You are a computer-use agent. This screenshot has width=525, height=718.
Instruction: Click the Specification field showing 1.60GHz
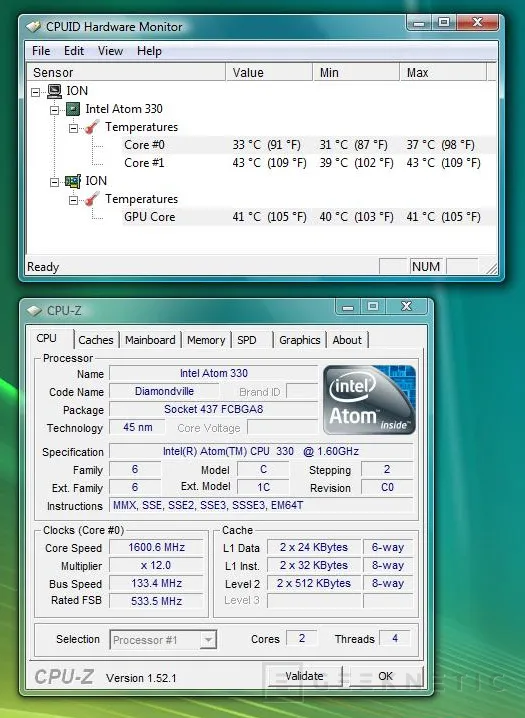(x=261, y=451)
